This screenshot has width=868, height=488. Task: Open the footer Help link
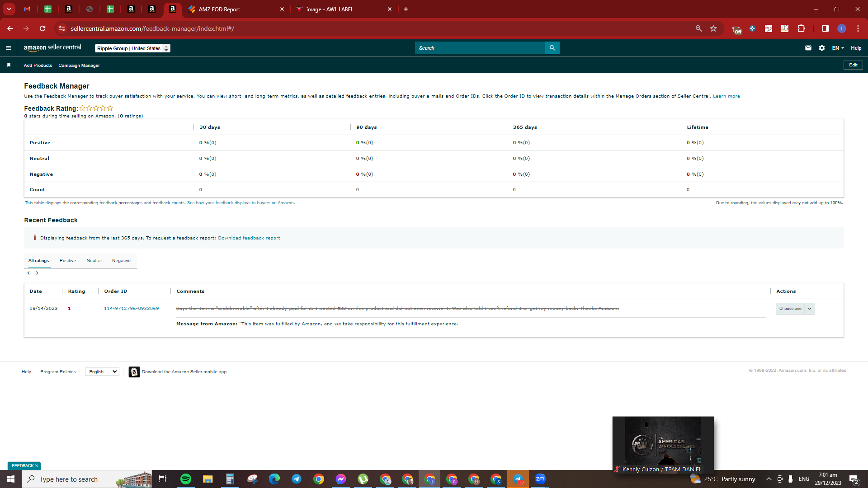[27, 372]
